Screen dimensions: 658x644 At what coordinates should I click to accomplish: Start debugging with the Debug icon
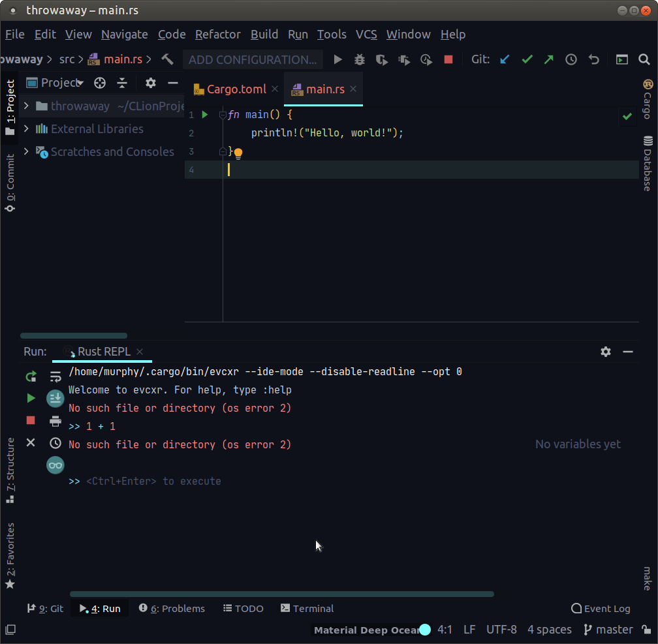[359, 59]
